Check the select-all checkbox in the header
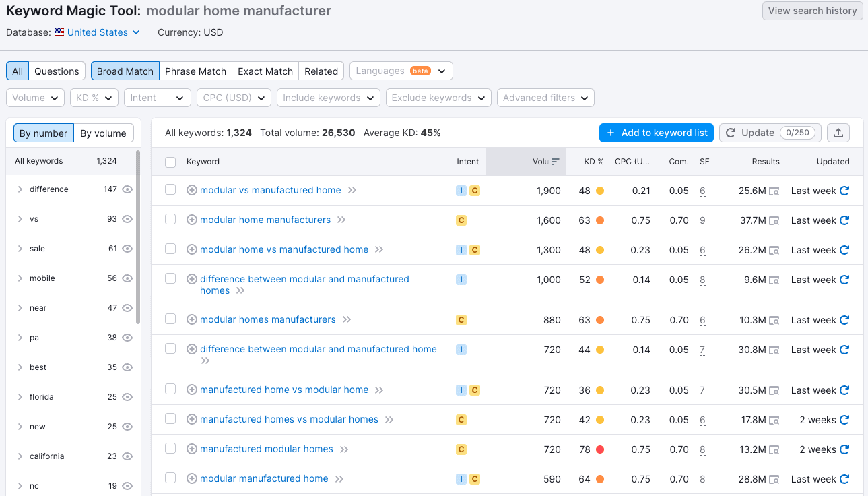This screenshot has height=496, width=868. tap(170, 161)
